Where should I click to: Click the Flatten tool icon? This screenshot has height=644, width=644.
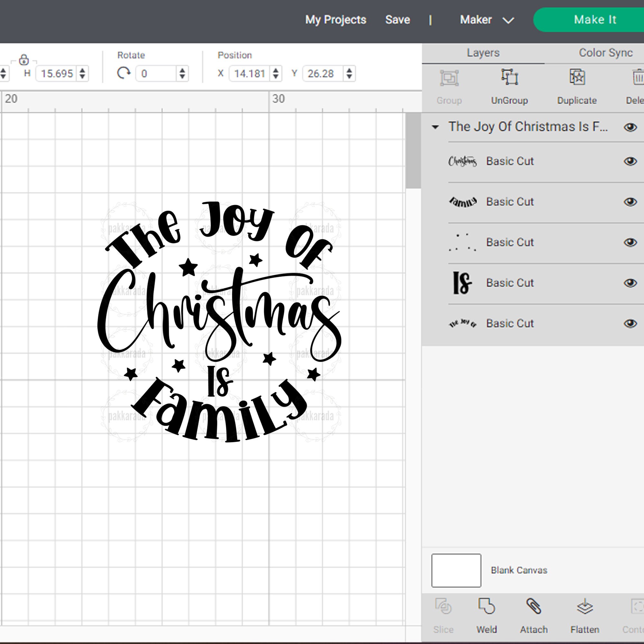[585, 606]
